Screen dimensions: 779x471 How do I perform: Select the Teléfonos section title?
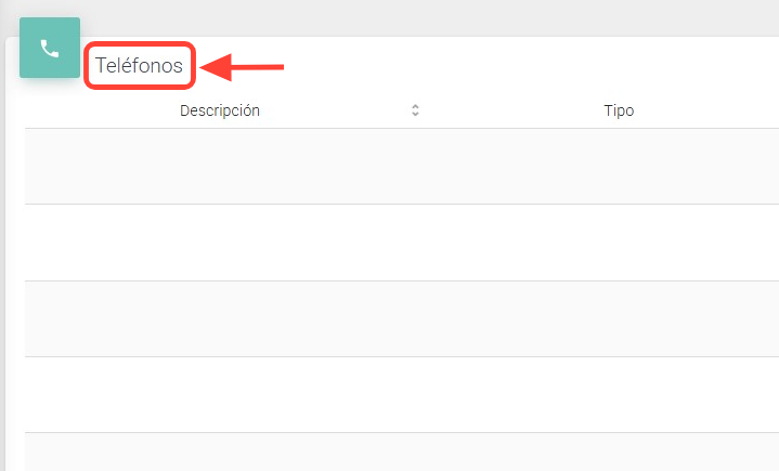(139, 66)
